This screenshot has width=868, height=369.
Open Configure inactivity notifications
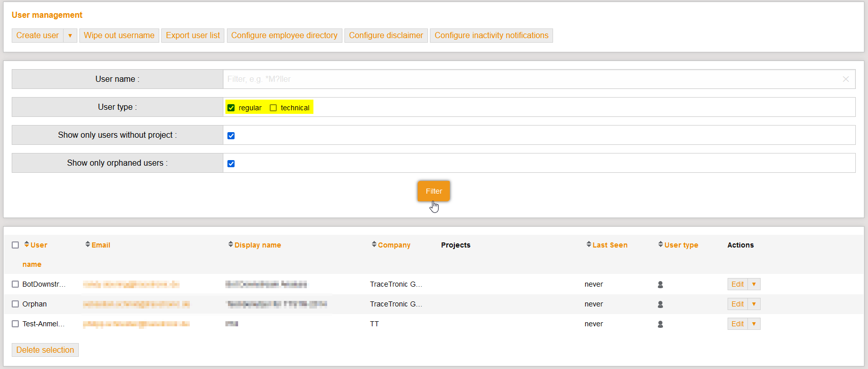[x=491, y=36]
